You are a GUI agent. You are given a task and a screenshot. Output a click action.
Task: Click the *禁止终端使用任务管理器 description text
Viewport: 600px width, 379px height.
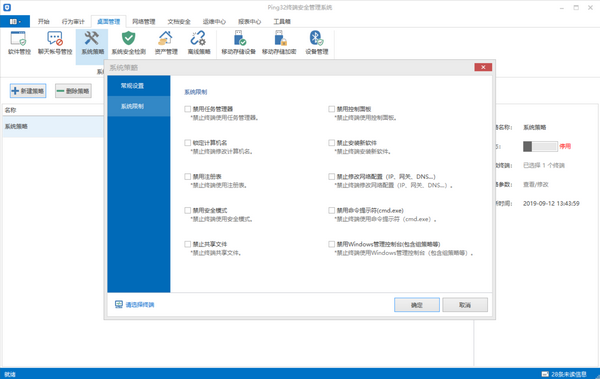pos(224,118)
